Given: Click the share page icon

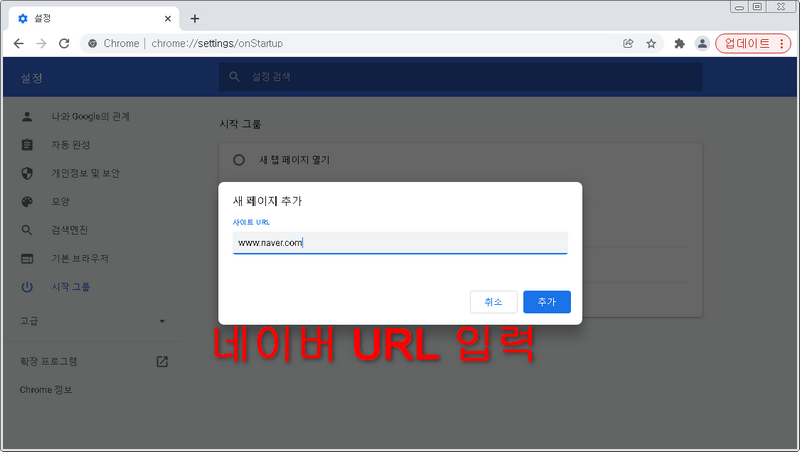Looking at the screenshot, I should 628,43.
